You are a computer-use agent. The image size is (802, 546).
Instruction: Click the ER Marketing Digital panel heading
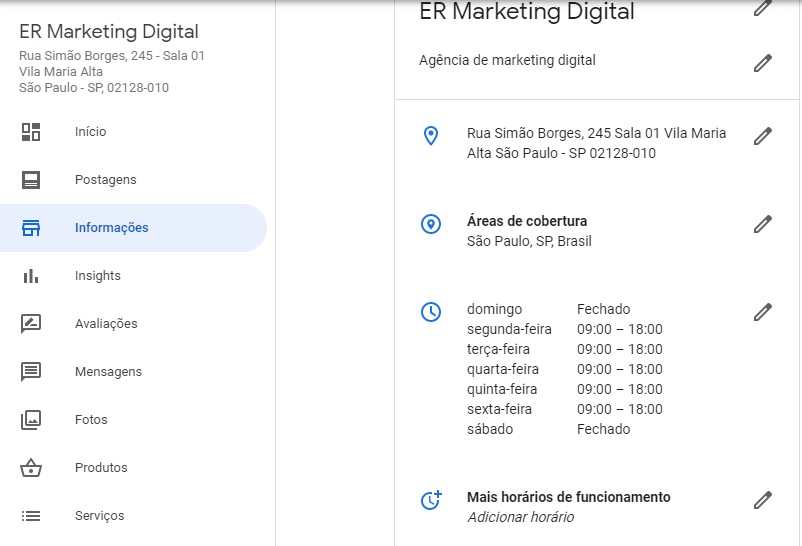(x=527, y=11)
